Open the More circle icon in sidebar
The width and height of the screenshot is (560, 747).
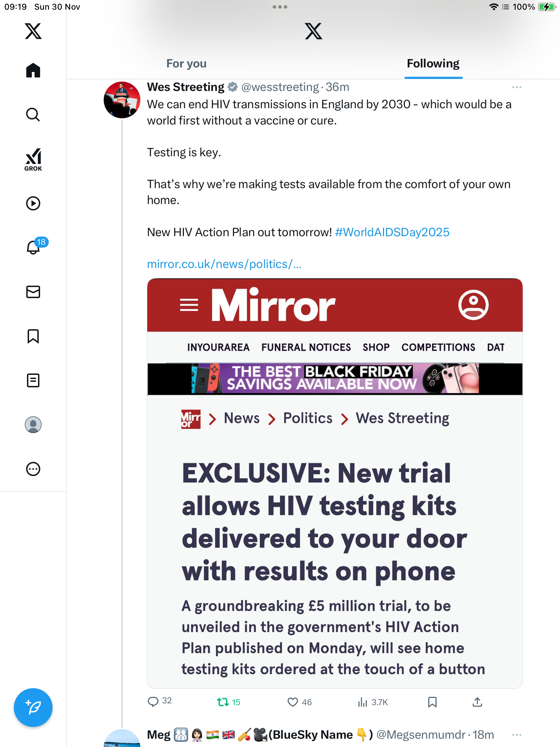click(x=33, y=469)
